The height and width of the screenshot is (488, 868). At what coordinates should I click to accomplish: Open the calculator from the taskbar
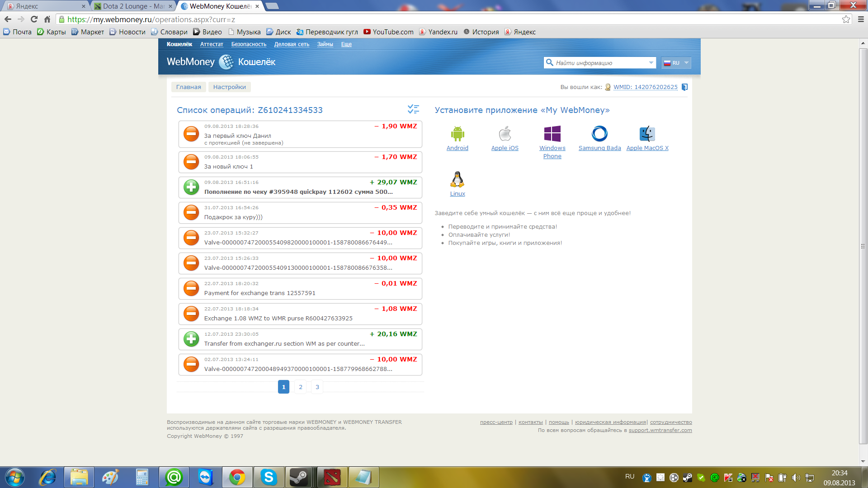(x=142, y=477)
